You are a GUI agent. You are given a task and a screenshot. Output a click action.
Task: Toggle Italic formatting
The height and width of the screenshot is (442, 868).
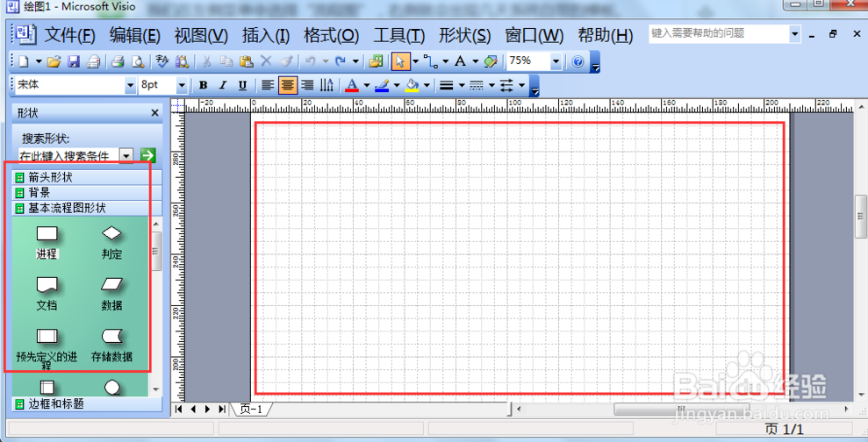(223, 85)
